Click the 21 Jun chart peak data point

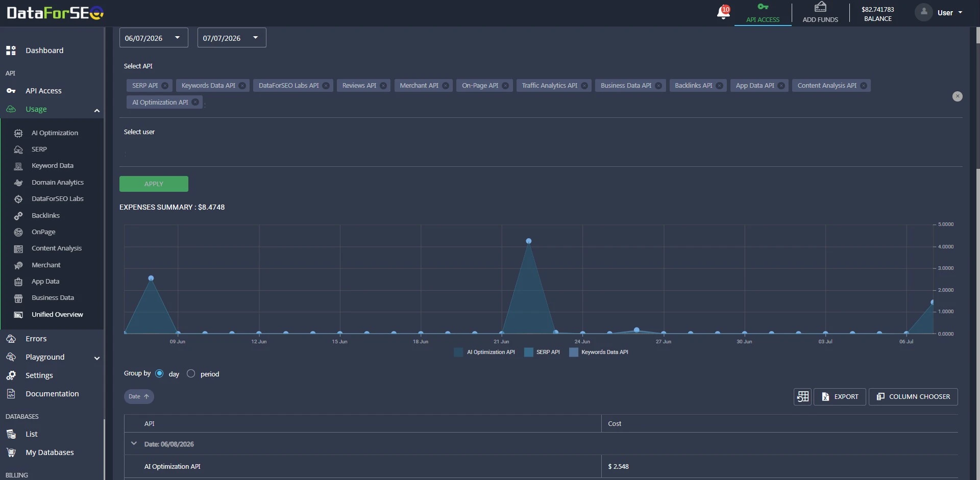pos(529,241)
